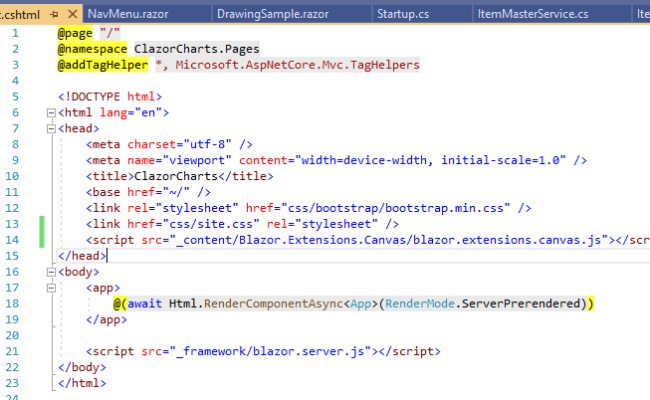Click the green change marker beside line 14
This screenshot has width=650, height=400.
41,240
